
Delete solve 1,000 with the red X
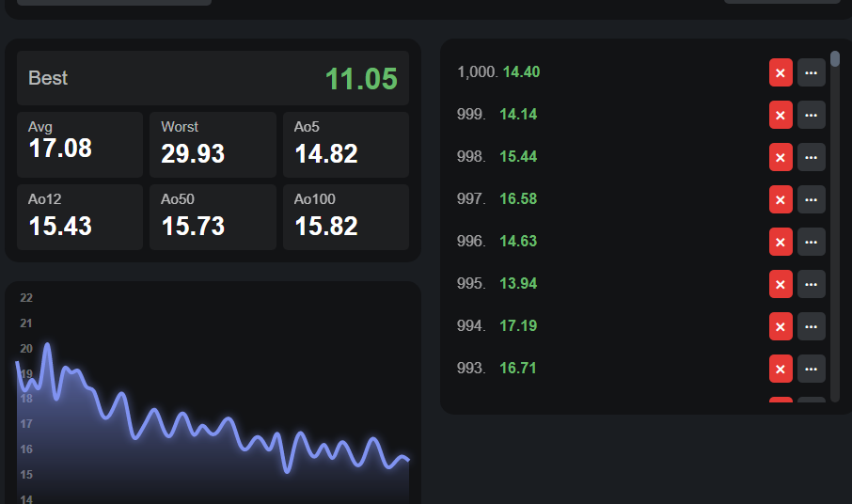[x=781, y=72]
